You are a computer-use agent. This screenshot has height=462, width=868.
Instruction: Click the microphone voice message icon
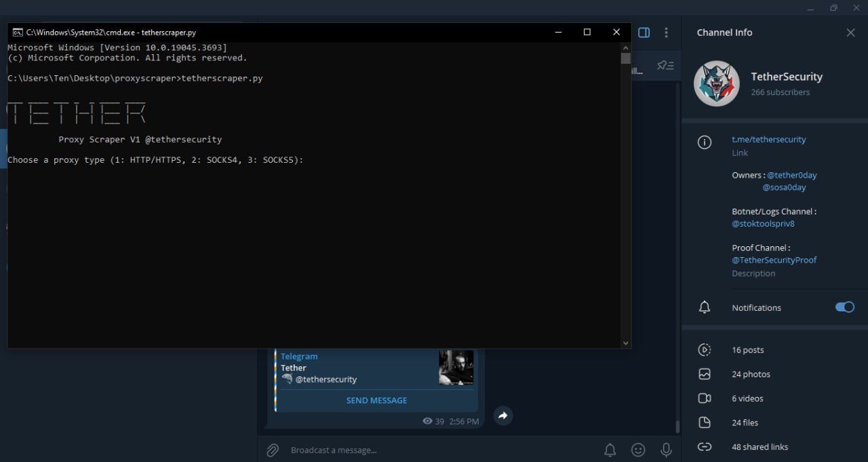point(667,450)
